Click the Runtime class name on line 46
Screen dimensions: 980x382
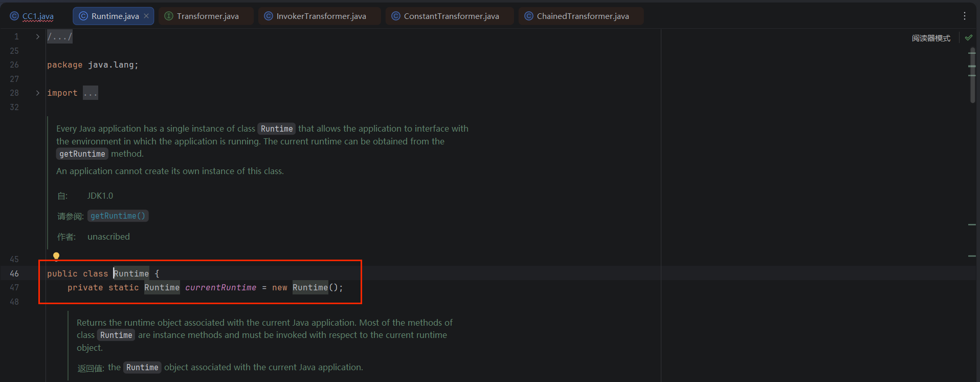point(131,273)
